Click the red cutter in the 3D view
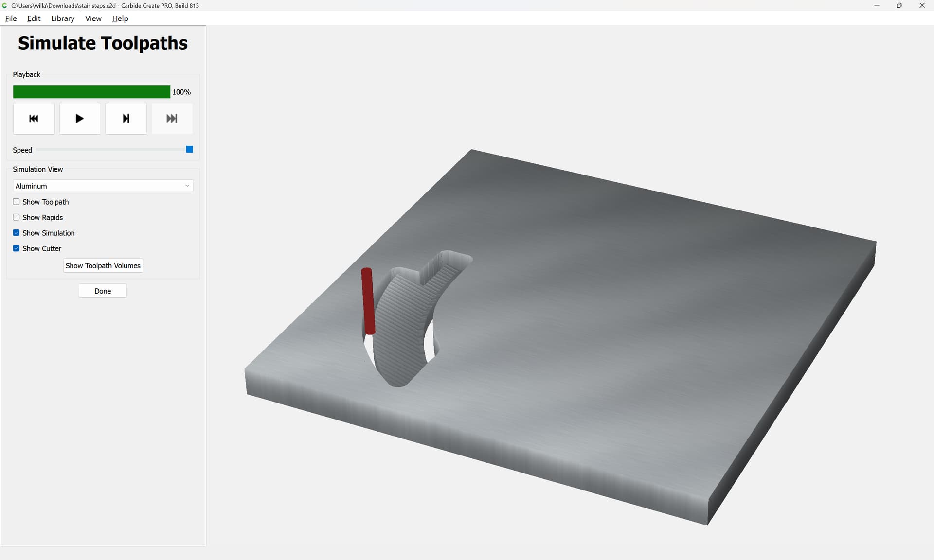The width and height of the screenshot is (934, 560). (x=368, y=301)
